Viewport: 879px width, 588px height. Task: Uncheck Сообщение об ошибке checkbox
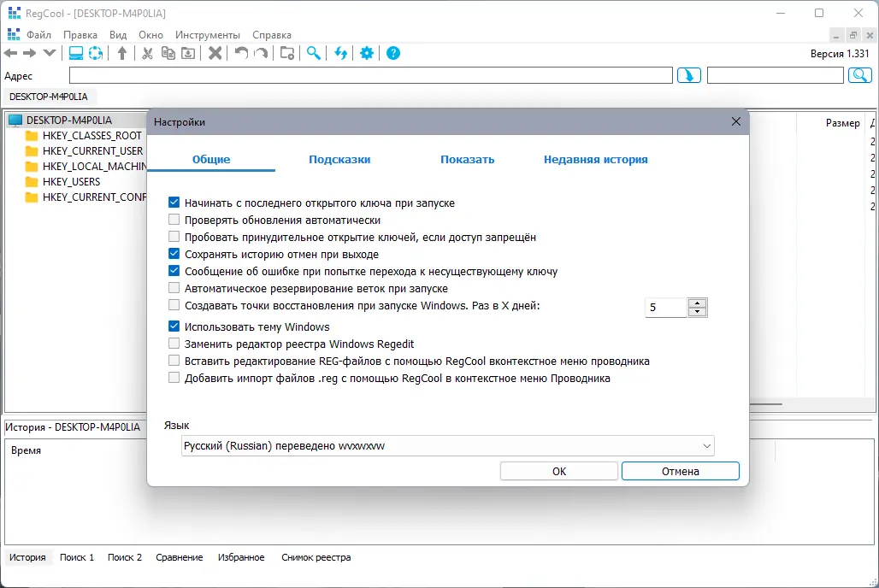pyautogui.click(x=174, y=271)
